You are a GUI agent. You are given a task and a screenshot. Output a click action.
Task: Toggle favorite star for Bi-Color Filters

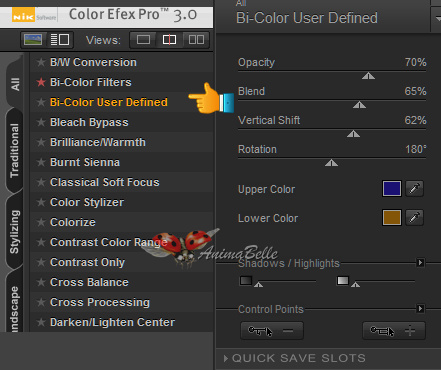41,82
